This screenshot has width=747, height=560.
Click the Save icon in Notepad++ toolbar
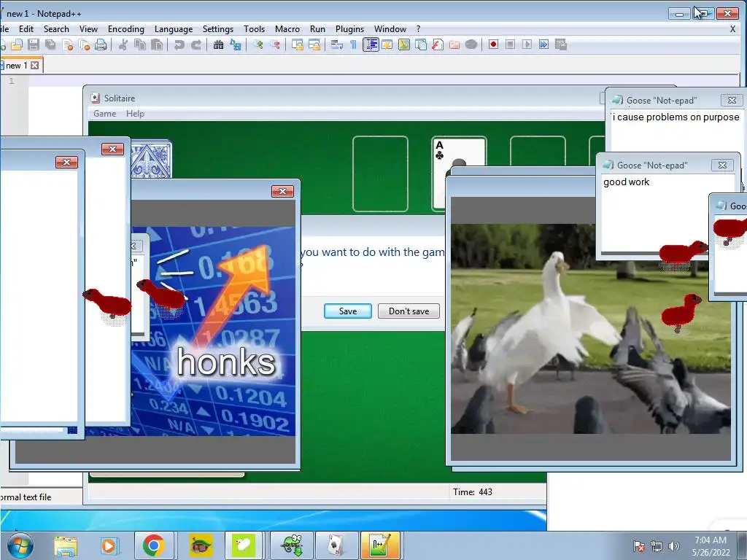[x=33, y=44]
